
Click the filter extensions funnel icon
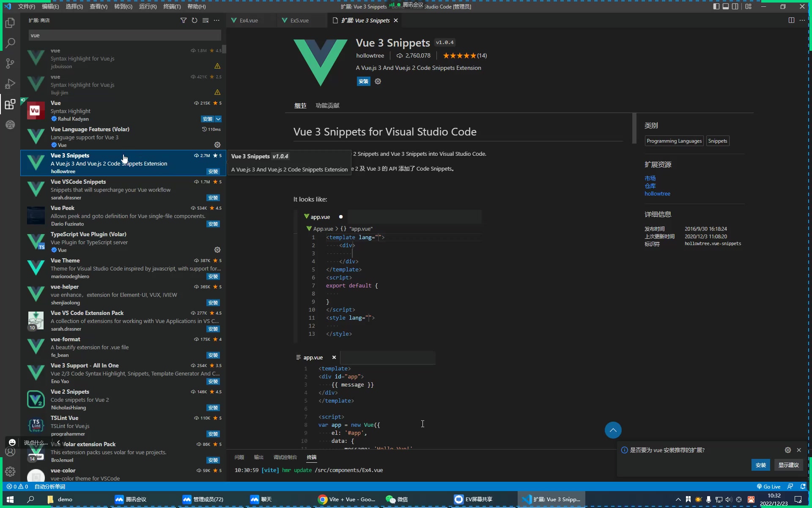point(184,20)
